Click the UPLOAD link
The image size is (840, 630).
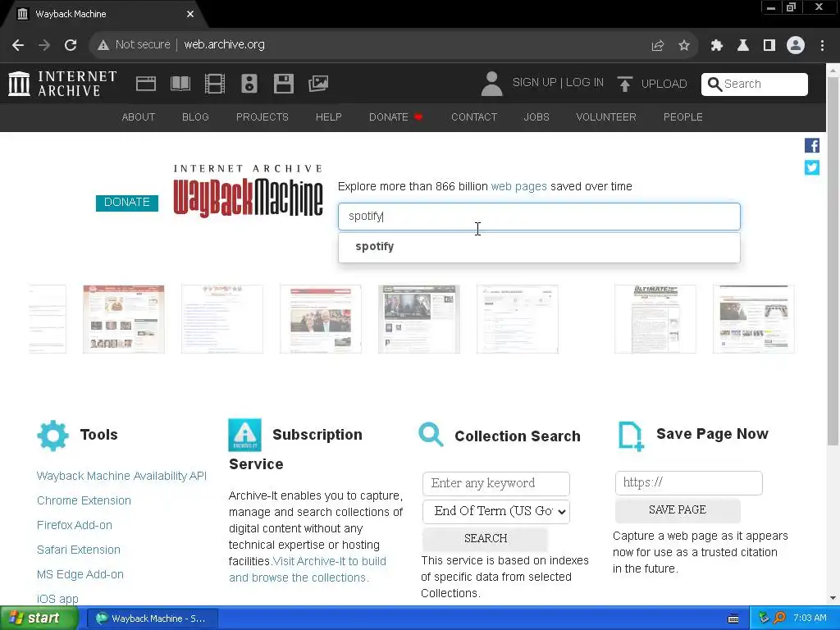coord(664,84)
